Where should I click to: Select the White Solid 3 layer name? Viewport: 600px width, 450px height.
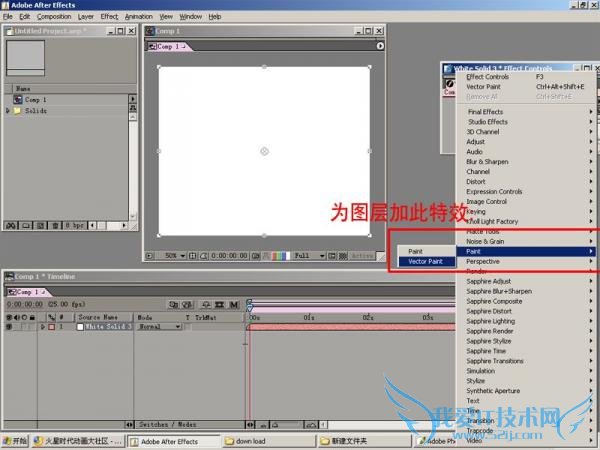[108, 327]
